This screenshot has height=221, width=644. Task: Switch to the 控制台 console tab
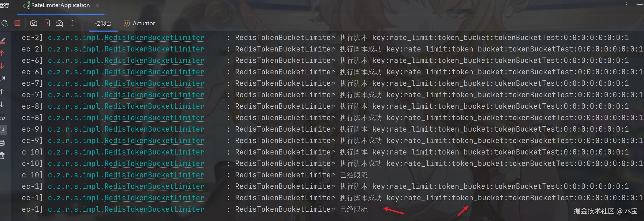point(103,23)
